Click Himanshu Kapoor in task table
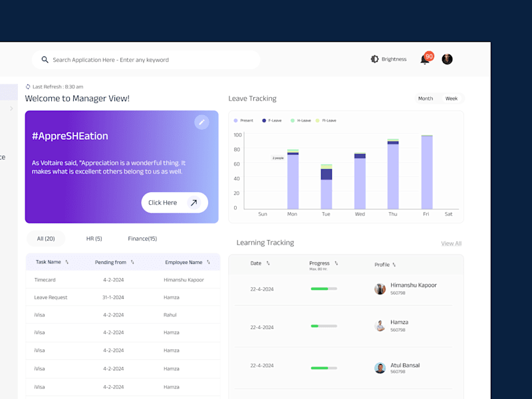Screen dimensions: 532x399 pyautogui.click(x=184, y=280)
